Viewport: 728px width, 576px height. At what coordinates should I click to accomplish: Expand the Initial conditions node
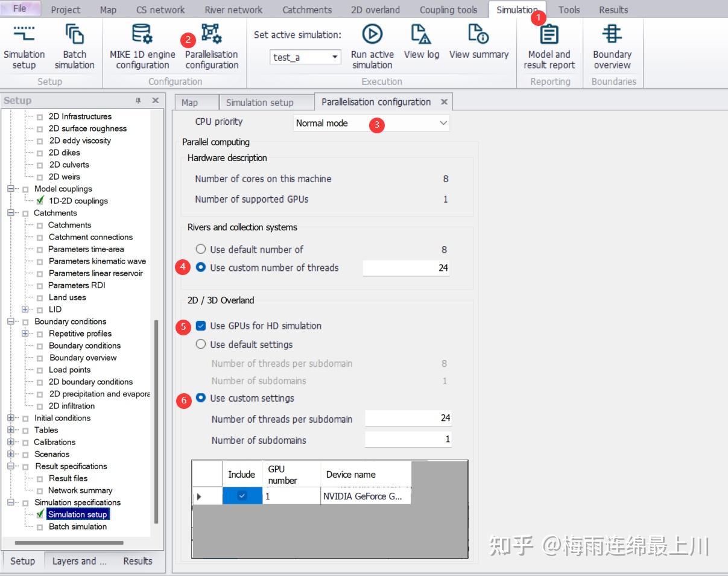point(11,418)
